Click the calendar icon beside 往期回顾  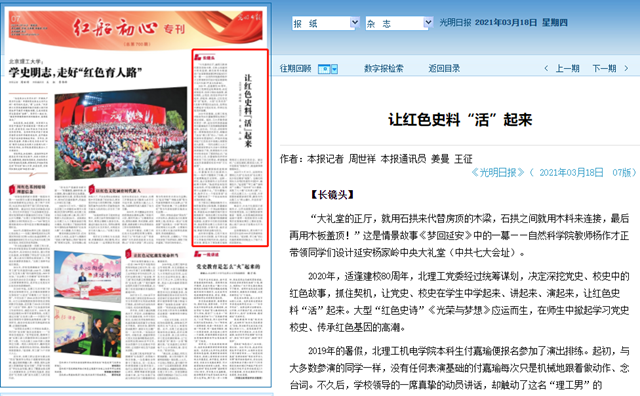point(324,69)
